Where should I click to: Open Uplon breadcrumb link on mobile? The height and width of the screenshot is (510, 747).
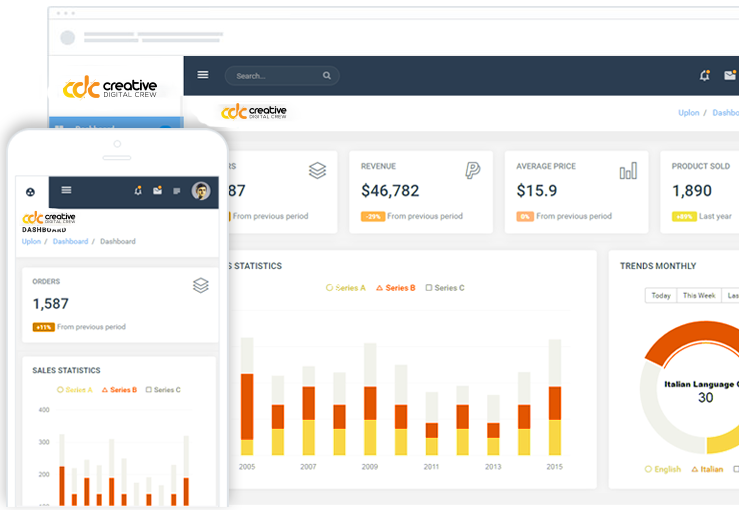point(31,241)
